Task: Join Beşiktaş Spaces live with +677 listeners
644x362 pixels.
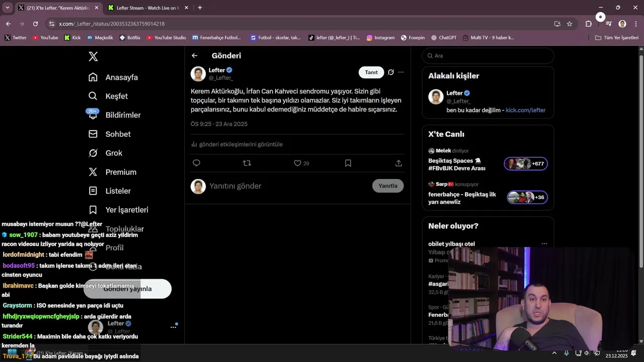Action: [x=526, y=163]
